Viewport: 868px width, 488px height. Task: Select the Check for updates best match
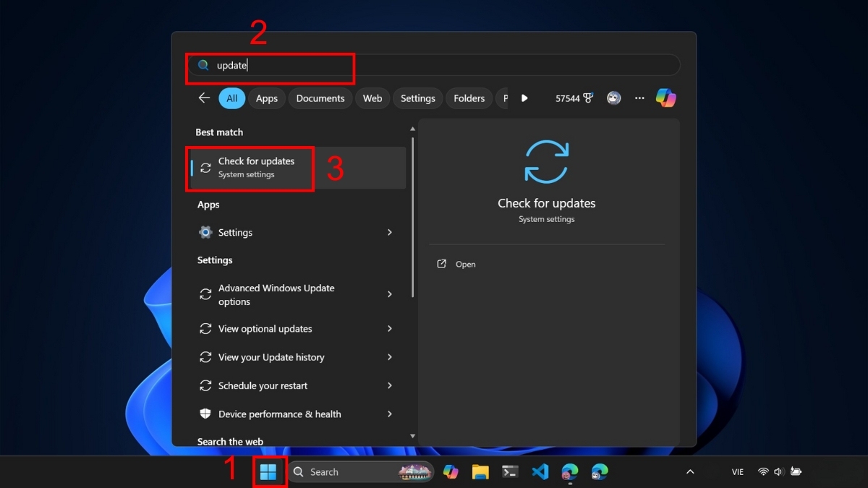pyautogui.click(x=256, y=168)
